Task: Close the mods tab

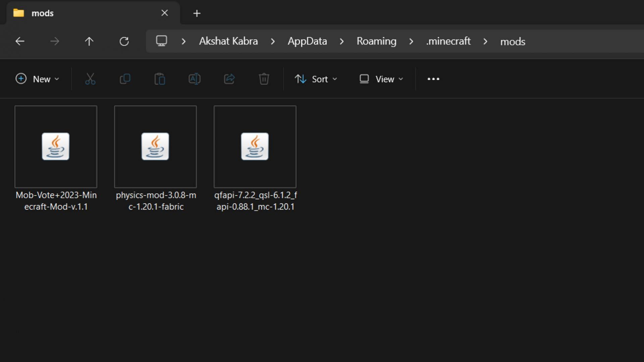Action: [x=164, y=13]
